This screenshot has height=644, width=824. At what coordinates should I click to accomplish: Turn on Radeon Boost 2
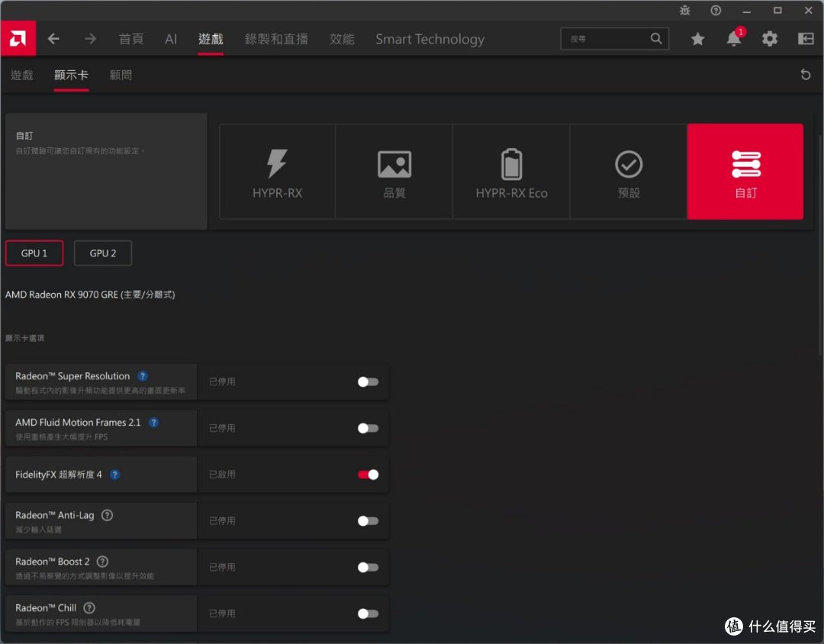pyautogui.click(x=368, y=567)
